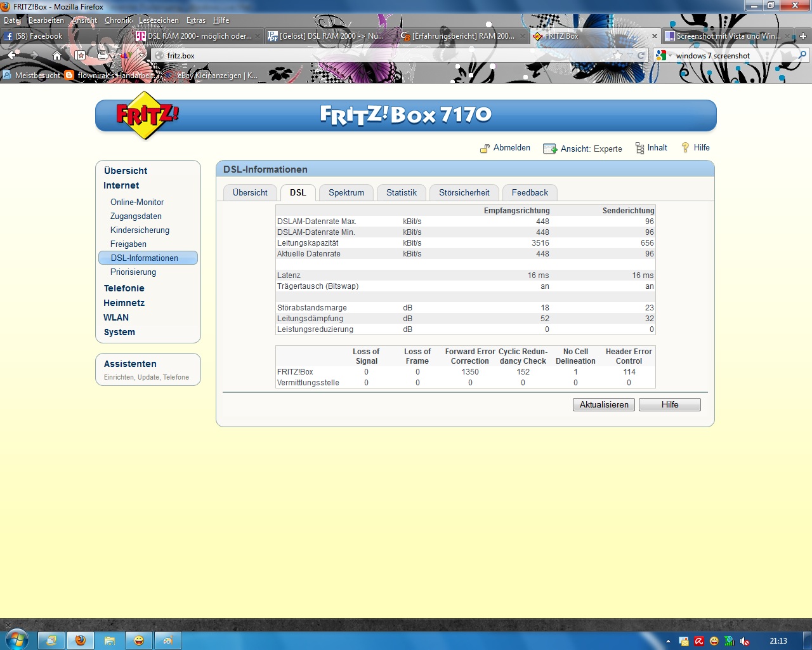Click the network tray icon
Image resolution: width=812 pixels, height=650 pixels.
(x=730, y=641)
